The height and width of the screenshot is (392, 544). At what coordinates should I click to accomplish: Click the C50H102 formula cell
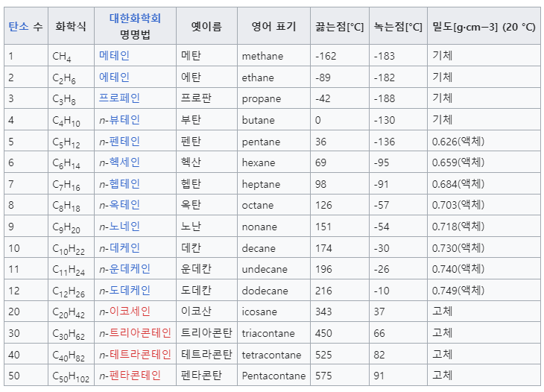tap(71, 376)
